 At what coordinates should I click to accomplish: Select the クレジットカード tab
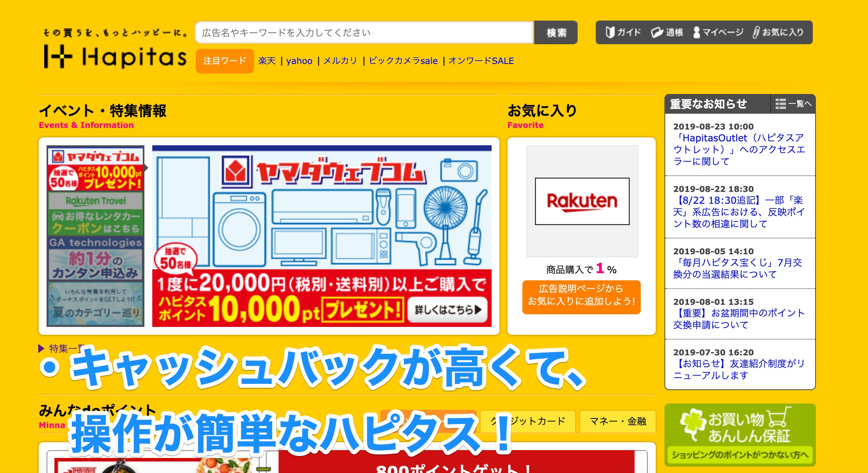point(528,421)
